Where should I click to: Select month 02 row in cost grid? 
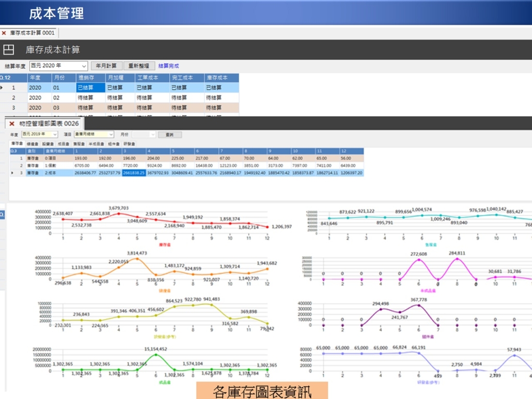click(119, 98)
